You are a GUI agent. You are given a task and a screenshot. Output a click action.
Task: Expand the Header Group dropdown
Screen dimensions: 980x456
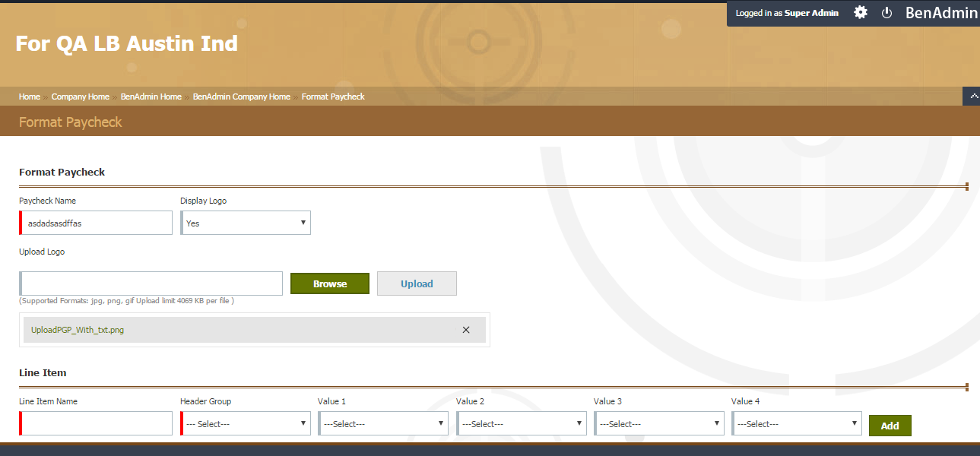pyautogui.click(x=246, y=423)
